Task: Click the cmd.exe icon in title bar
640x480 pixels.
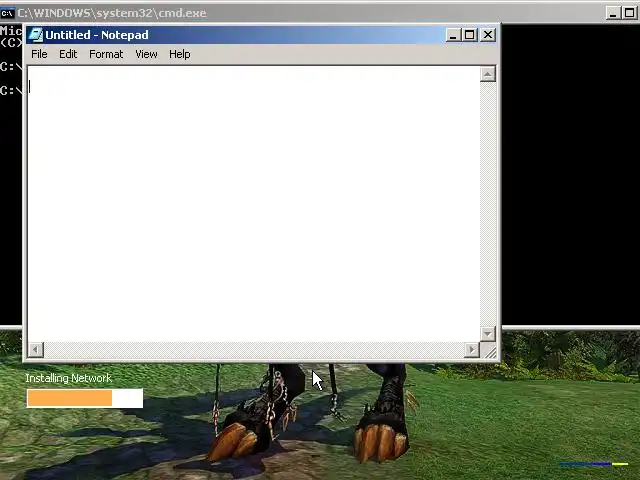Action: pyautogui.click(x=7, y=13)
